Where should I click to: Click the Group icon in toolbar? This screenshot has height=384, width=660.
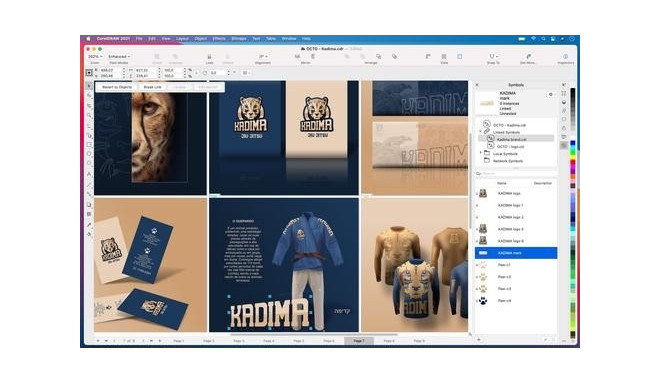point(157,56)
